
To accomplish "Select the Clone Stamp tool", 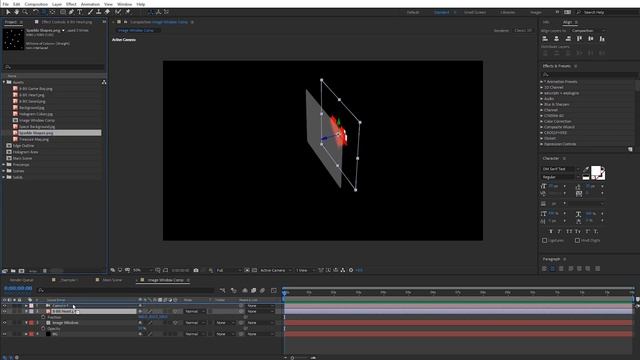I will click(98, 12).
